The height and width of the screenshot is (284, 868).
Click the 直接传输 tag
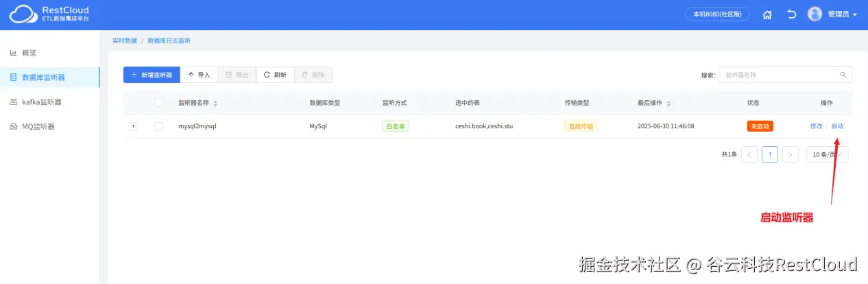point(581,126)
